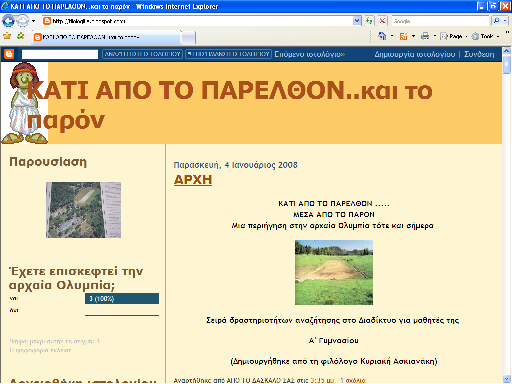Expand the Feeds dropdown arrow
The image size is (512, 384).
tap(414, 36)
